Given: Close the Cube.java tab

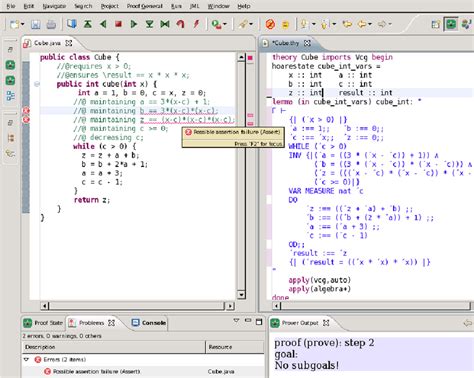Looking at the screenshot, I should [69, 43].
